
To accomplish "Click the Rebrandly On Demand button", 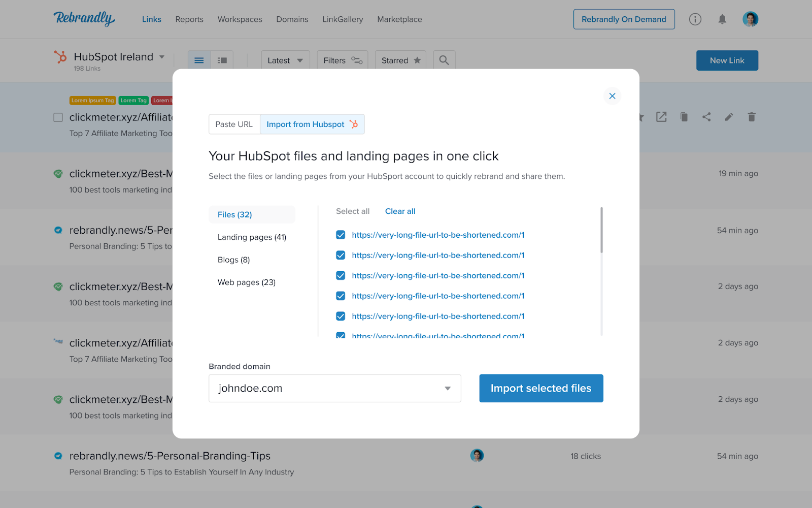I will 624,19.
